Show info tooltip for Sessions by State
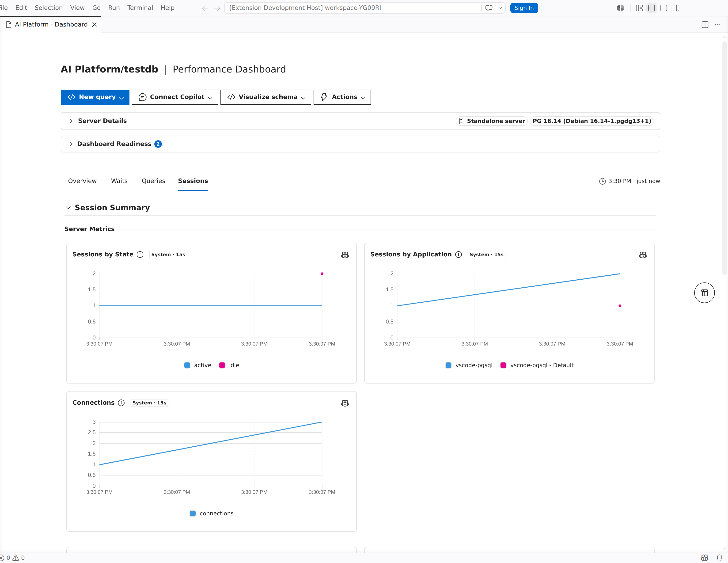Screen dimensions: 728x563 click(140, 254)
